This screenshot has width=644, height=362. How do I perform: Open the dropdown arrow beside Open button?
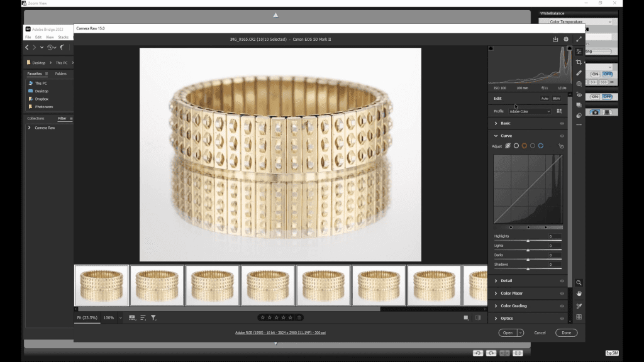point(520,333)
